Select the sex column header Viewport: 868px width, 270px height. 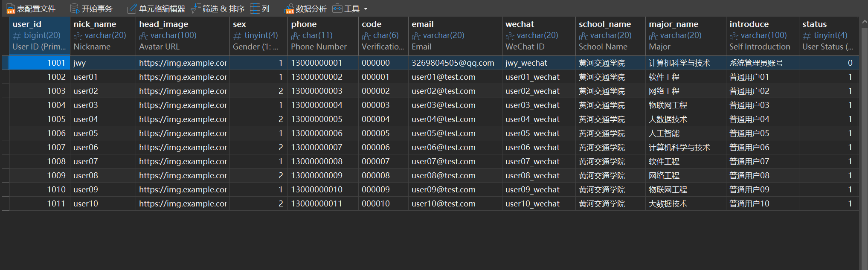point(258,36)
